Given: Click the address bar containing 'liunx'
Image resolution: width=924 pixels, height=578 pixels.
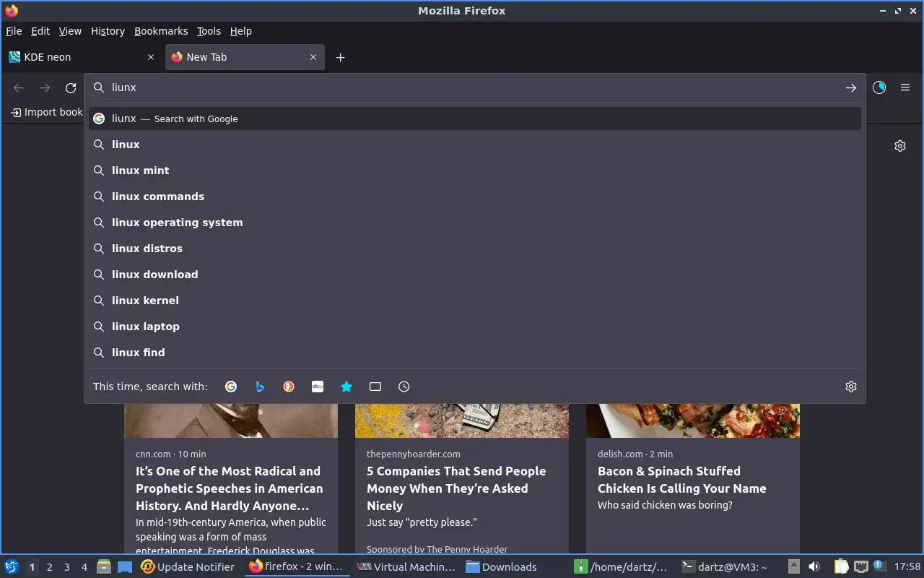Looking at the screenshot, I should tap(475, 87).
